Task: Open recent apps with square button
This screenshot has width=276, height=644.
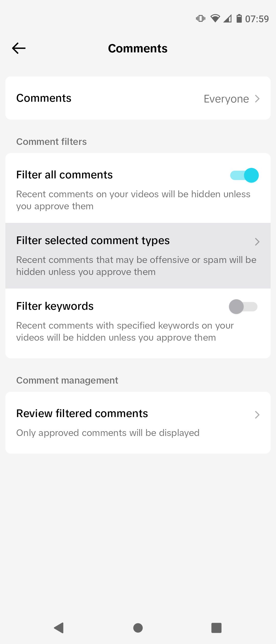Action: point(216,628)
